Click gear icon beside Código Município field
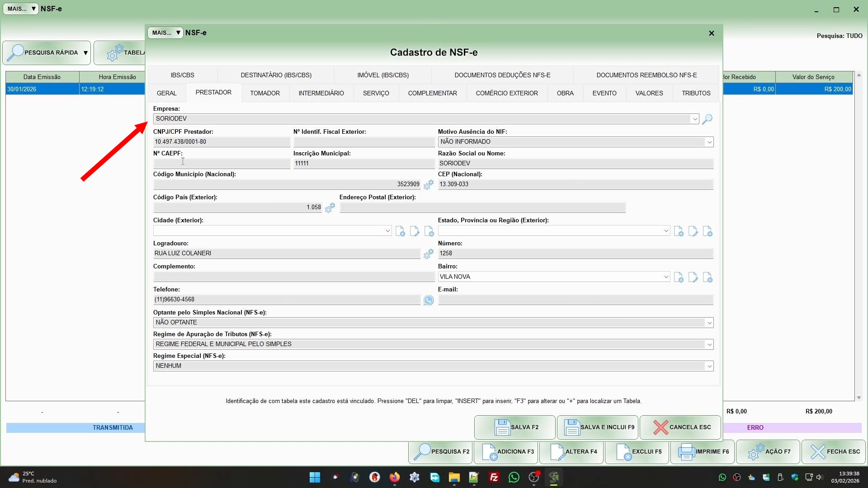The image size is (868, 488). (x=428, y=184)
